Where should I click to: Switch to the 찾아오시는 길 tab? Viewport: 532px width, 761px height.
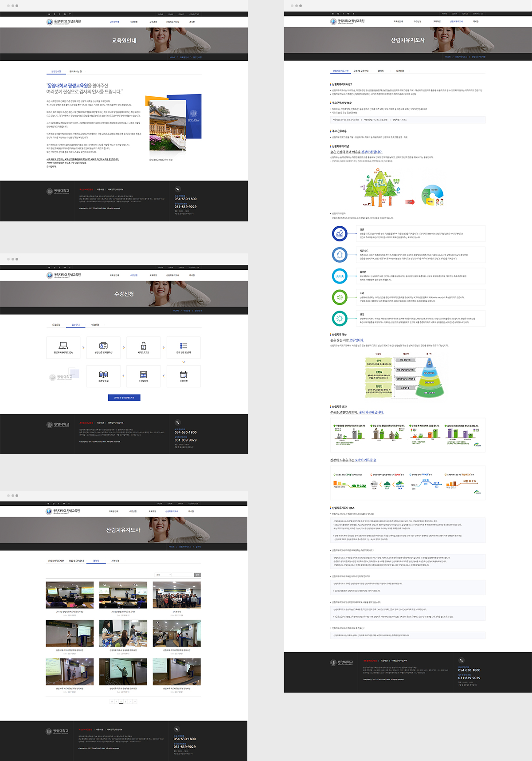(76, 71)
